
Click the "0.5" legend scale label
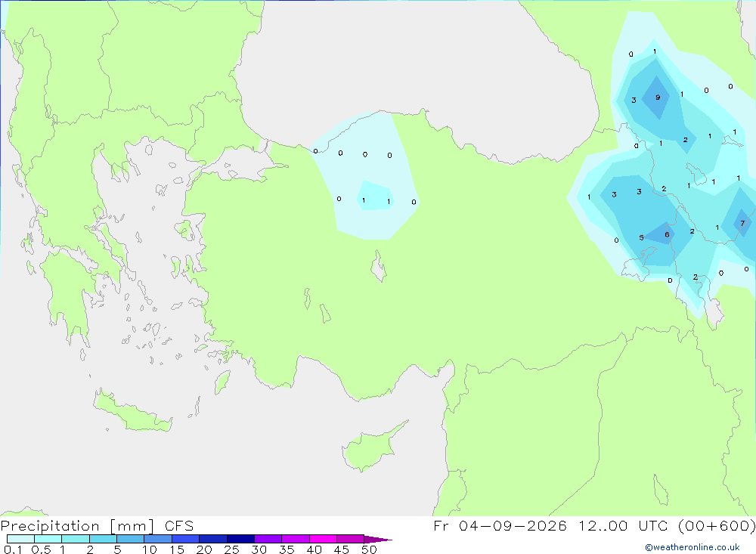click(x=41, y=549)
